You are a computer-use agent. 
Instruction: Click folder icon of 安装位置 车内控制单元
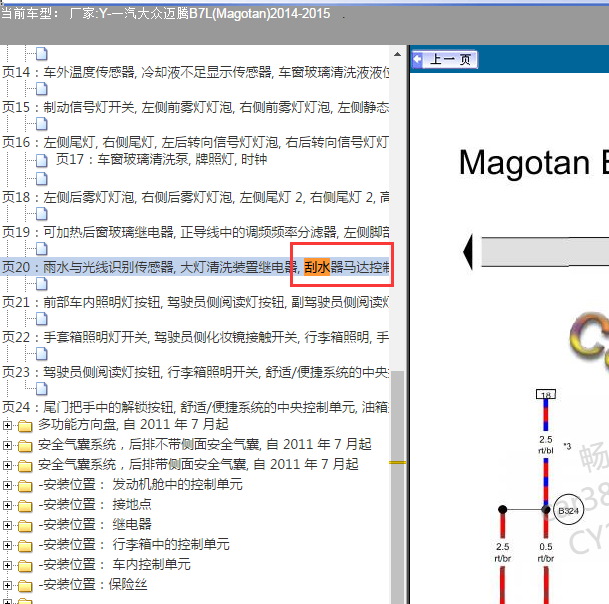tap(25, 566)
